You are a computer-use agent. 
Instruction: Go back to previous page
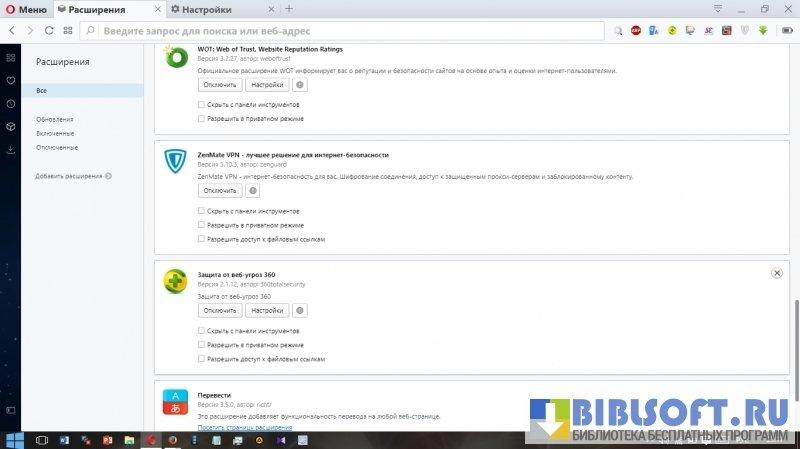12,31
